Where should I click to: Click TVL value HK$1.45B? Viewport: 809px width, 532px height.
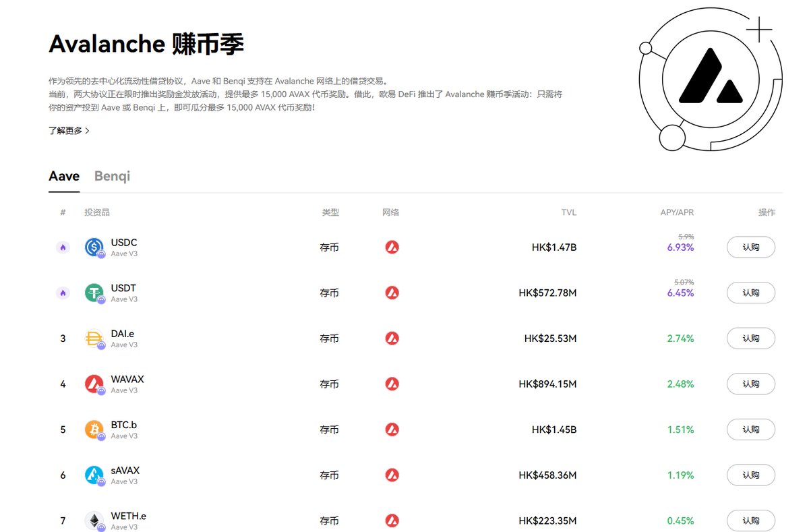coord(554,430)
